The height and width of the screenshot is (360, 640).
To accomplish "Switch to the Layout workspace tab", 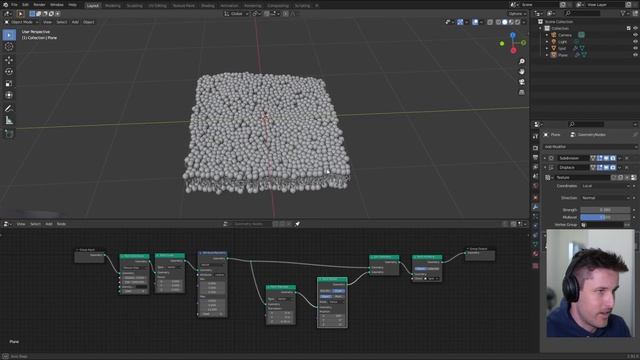I will (93, 6).
